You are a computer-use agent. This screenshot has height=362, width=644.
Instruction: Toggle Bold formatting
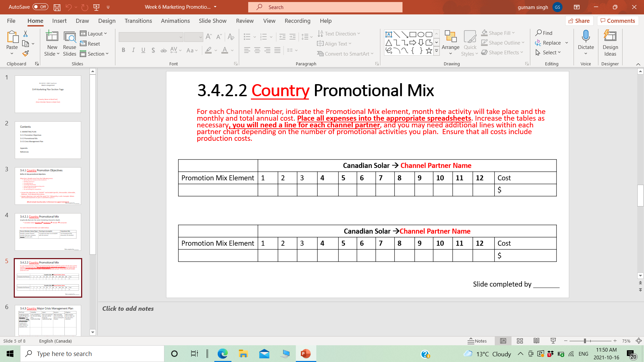point(123,50)
